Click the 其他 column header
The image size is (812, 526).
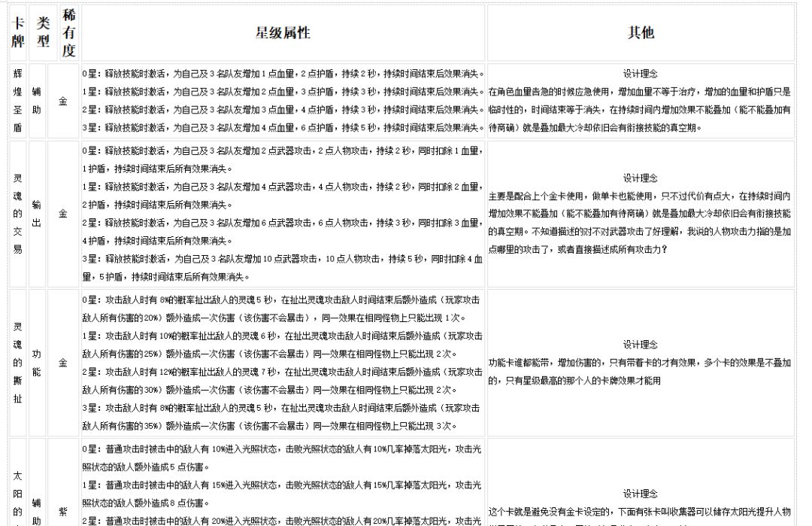(641, 32)
